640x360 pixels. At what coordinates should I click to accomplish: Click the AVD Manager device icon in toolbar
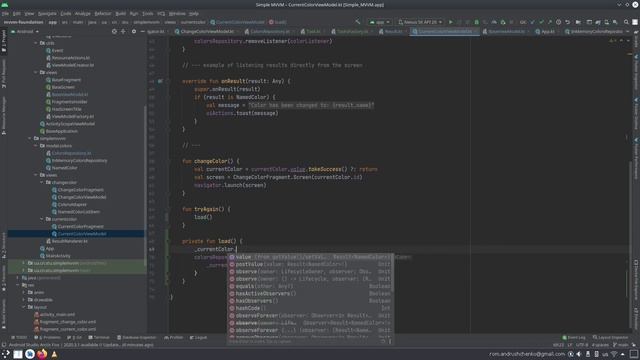(x=607, y=22)
